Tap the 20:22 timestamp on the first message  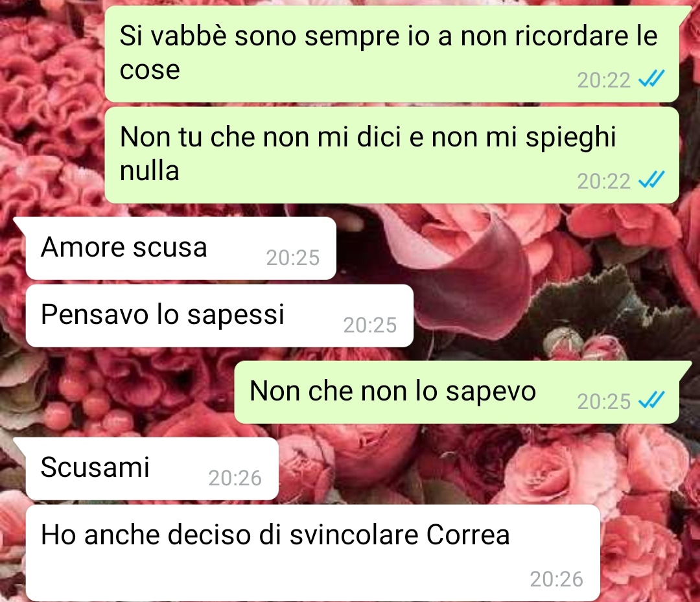[603, 80]
